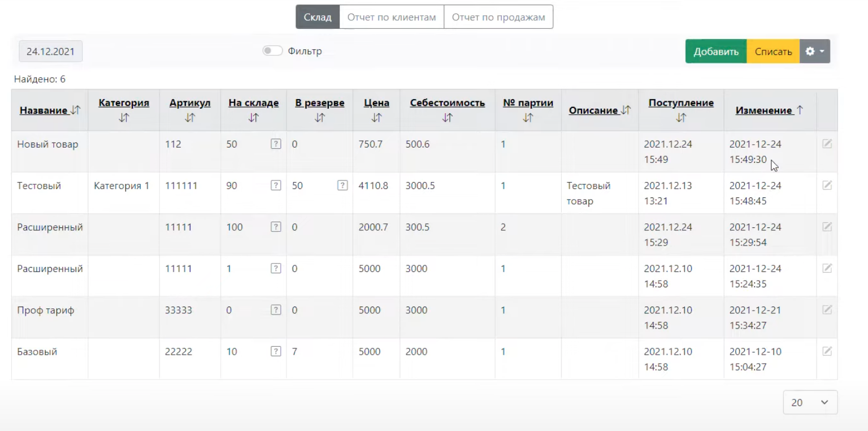Open edit icon for Проф тариф row

[827, 310]
